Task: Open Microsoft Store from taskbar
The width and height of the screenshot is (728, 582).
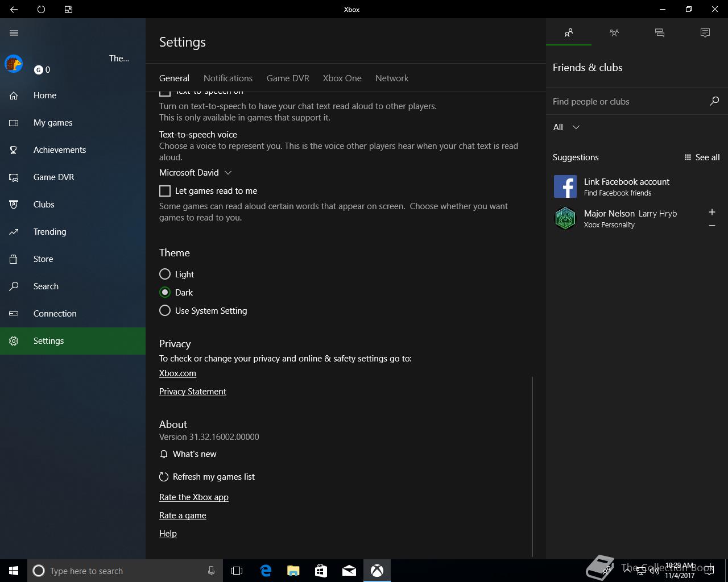Action: (321, 571)
